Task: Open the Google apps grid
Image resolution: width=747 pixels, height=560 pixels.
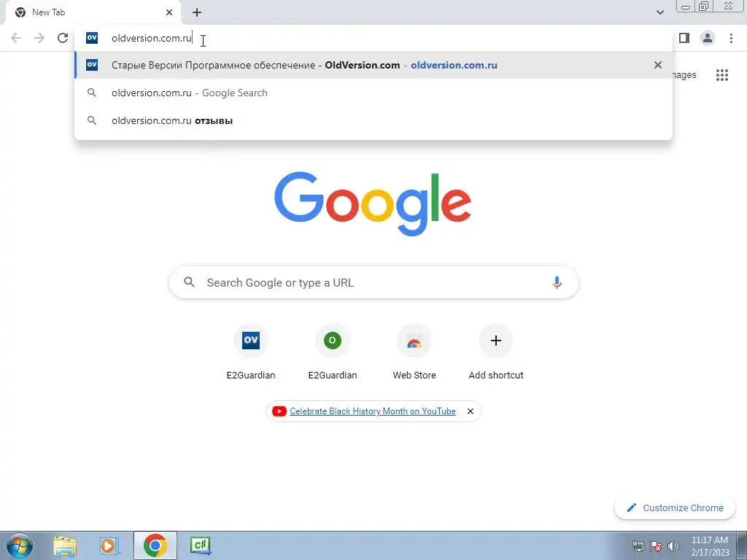Action: click(722, 75)
